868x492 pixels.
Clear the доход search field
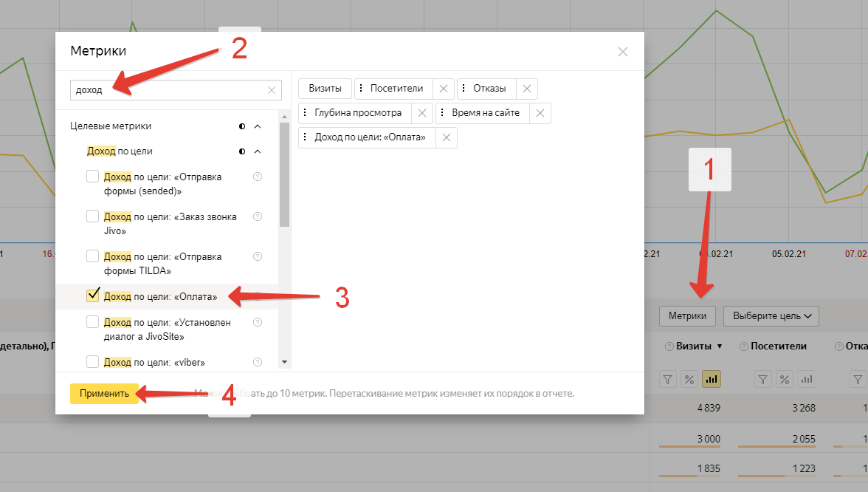point(272,90)
